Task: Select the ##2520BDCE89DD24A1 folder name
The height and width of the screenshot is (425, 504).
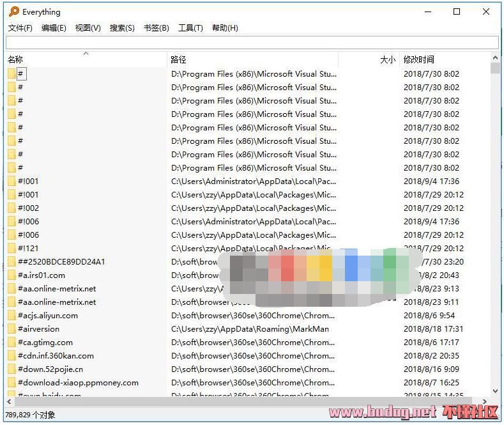Action: 61,261
